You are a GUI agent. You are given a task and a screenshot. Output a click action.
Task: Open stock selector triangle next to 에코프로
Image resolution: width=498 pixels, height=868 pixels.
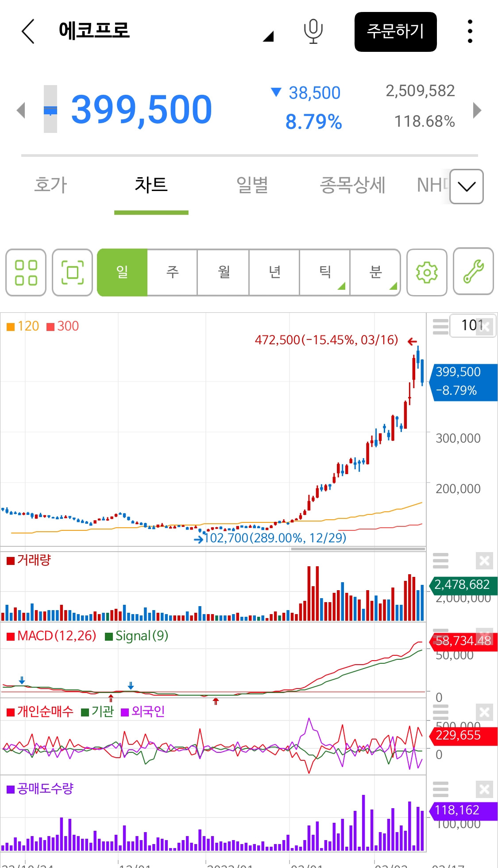coord(268,36)
